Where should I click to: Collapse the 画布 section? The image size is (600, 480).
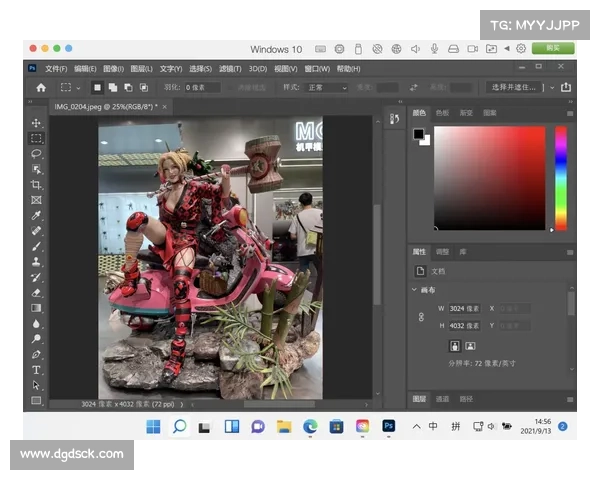[x=414, y=290]
